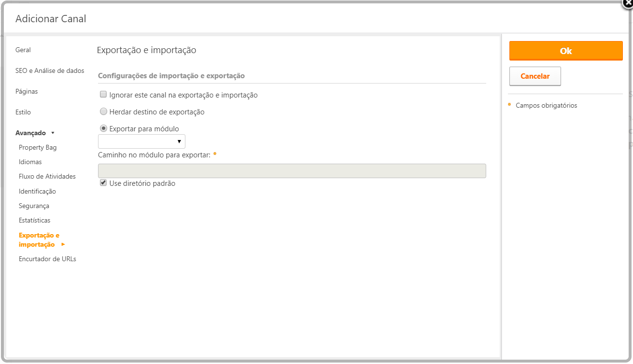Open Property Bag settings
This screenshot has height=364, width=633.
(38, 147)
